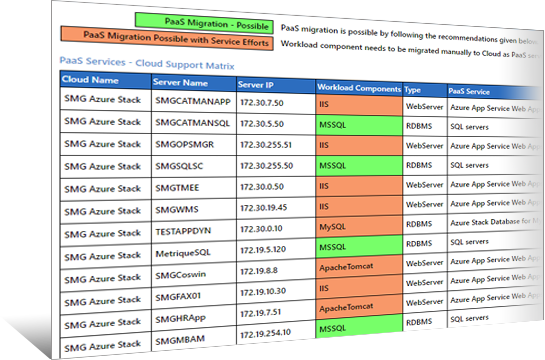Click the MySQL workload component cell
This screenshot has height=360, width=545.
click(x=359, y=226)
